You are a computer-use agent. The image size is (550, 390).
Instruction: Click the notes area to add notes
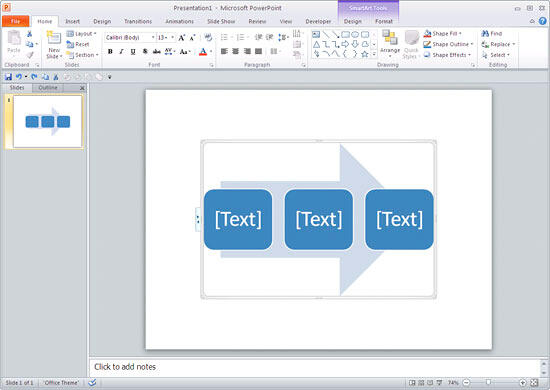pyautogui.click(x=315, y=367)
